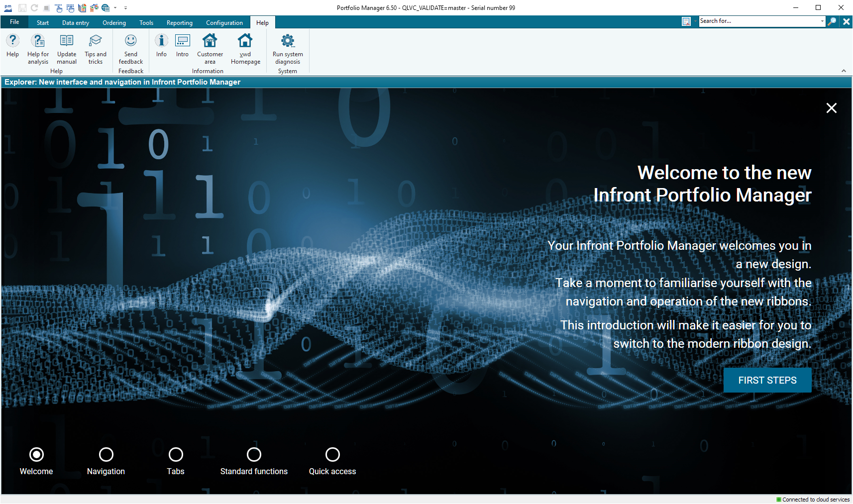853x504 pixels.
Task: Switch to the Reporting ribbon tab
Action: 179,23
